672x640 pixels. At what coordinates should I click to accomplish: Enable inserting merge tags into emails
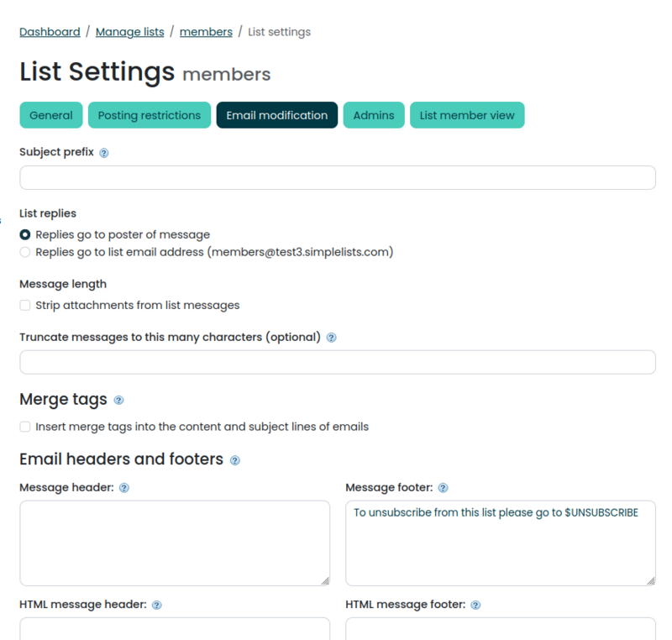click(x=24, y=426)
